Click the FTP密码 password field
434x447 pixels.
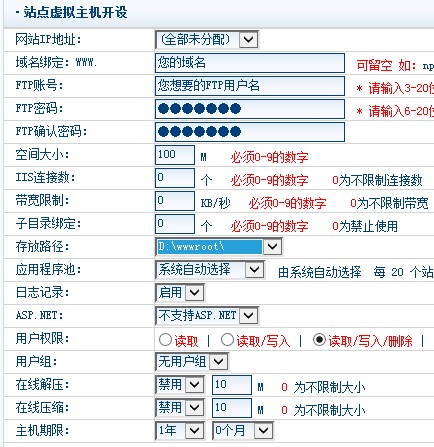click(x=250, y=109)
